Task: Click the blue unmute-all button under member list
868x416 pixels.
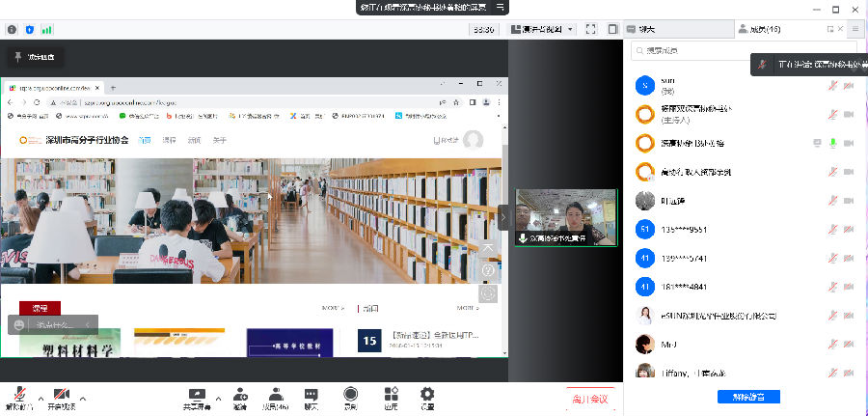Action: [748, 397]
